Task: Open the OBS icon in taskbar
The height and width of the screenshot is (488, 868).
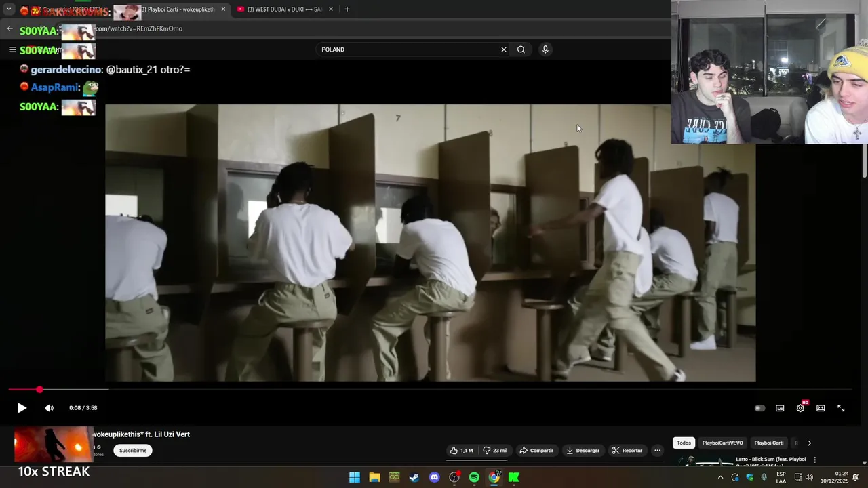Action: pyautogui.click(x=454, y=477)
